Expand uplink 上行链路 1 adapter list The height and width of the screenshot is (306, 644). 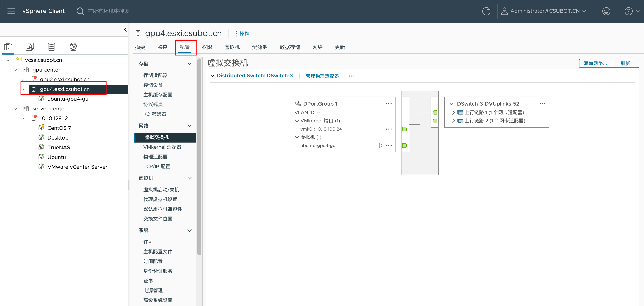[x=454, y=112]
